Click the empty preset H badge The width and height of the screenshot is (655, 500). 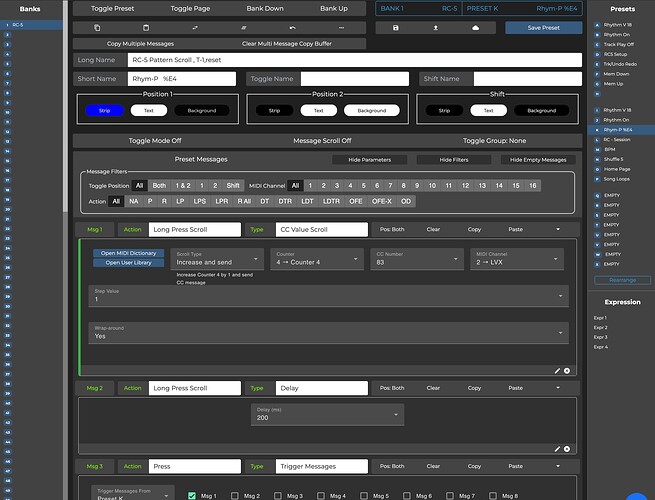597,94
